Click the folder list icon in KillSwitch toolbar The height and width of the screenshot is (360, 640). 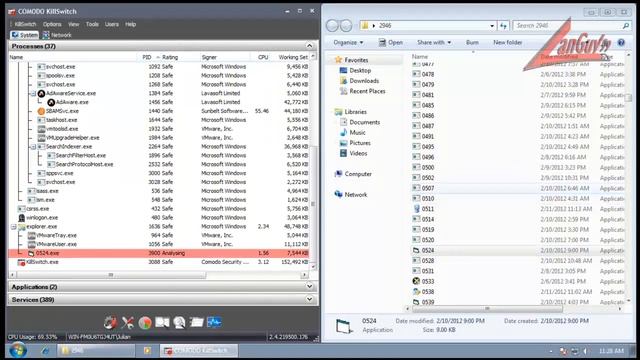196,322
